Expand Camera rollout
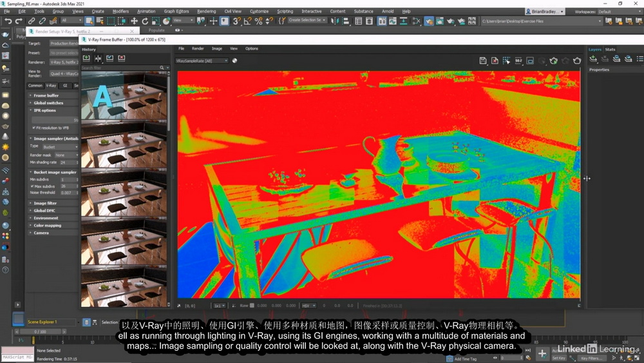This screenshot has height=363, width=644. (41, 233)
